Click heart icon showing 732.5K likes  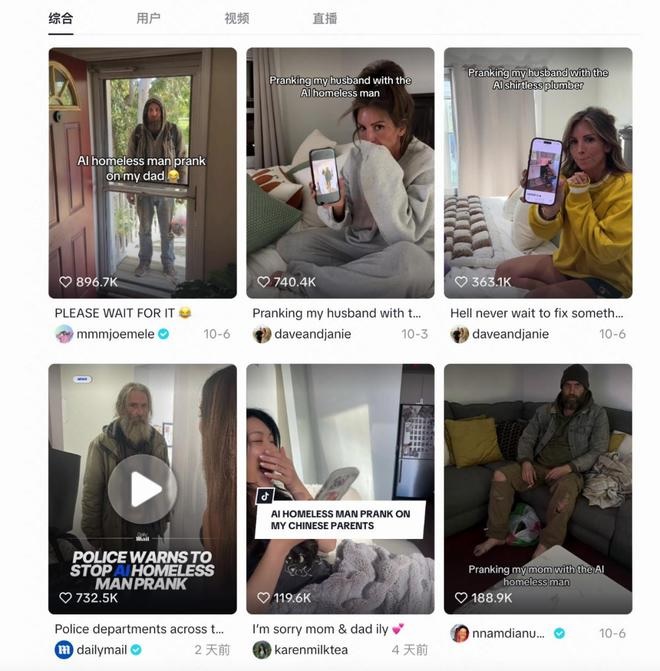[x=65, y=597]
